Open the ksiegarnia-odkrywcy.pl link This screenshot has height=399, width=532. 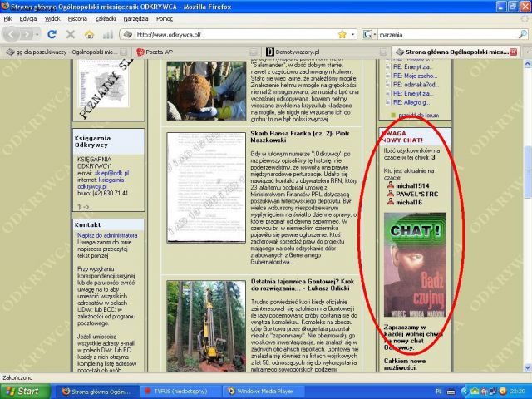point(101,183)
